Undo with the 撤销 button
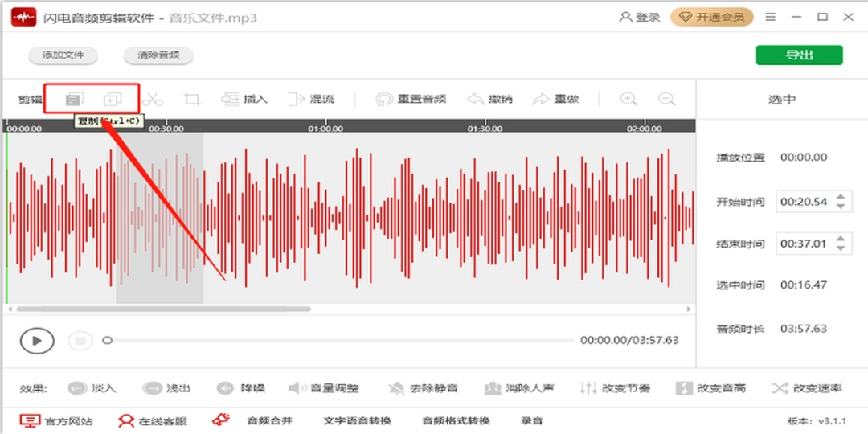Viewport: 868px width, 434px height. coord(490,100)
